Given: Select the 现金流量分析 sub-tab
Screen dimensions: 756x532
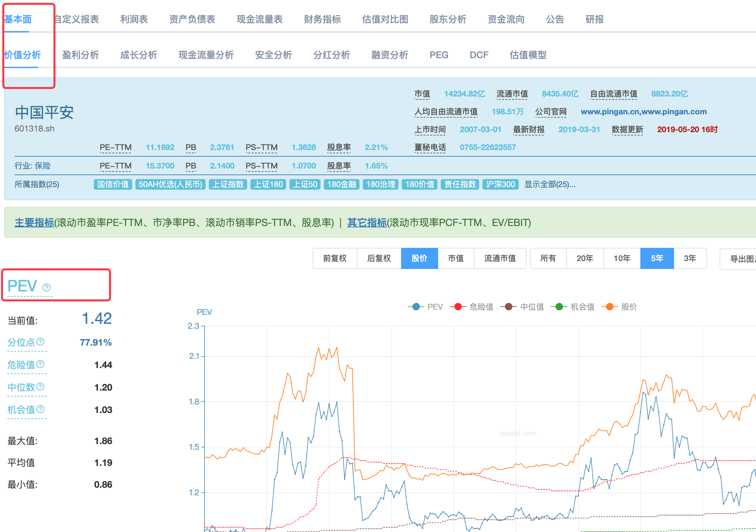Looking at the screenshot, I should tap(206, 55).
